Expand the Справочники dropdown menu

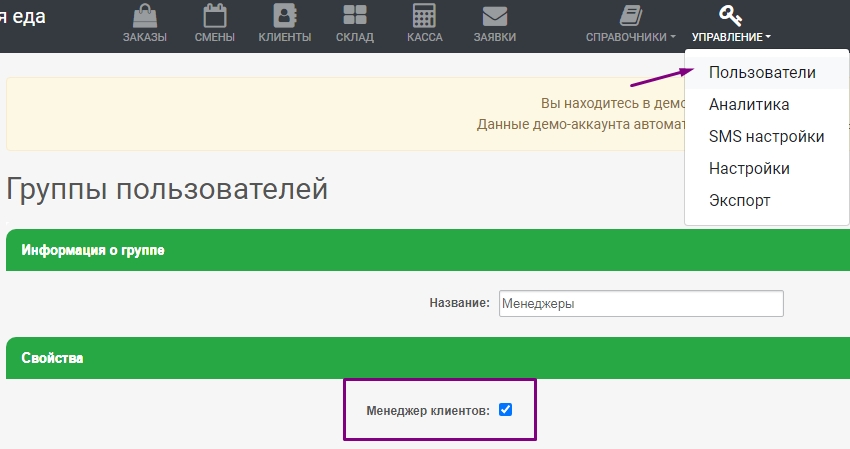coord(630,37)
